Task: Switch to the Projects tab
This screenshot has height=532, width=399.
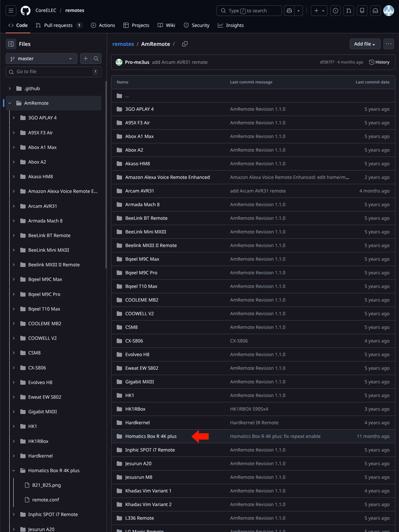Action: (x=136, y=25)
